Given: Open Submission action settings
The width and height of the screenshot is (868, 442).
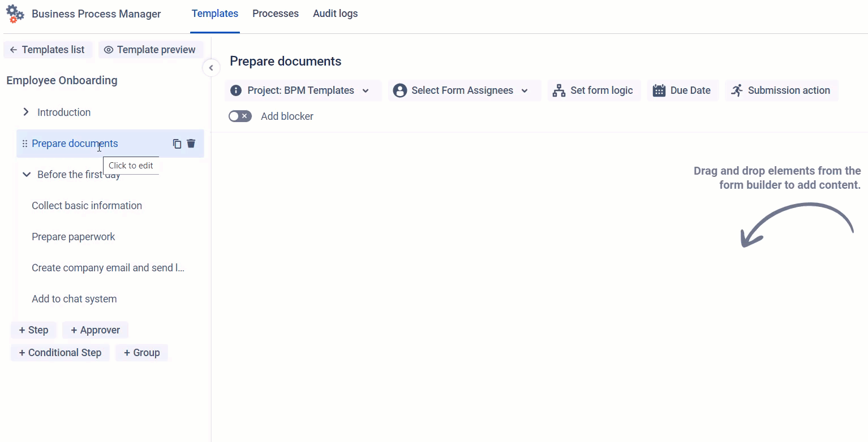Looking at the screenshot, I should point(781,90).
